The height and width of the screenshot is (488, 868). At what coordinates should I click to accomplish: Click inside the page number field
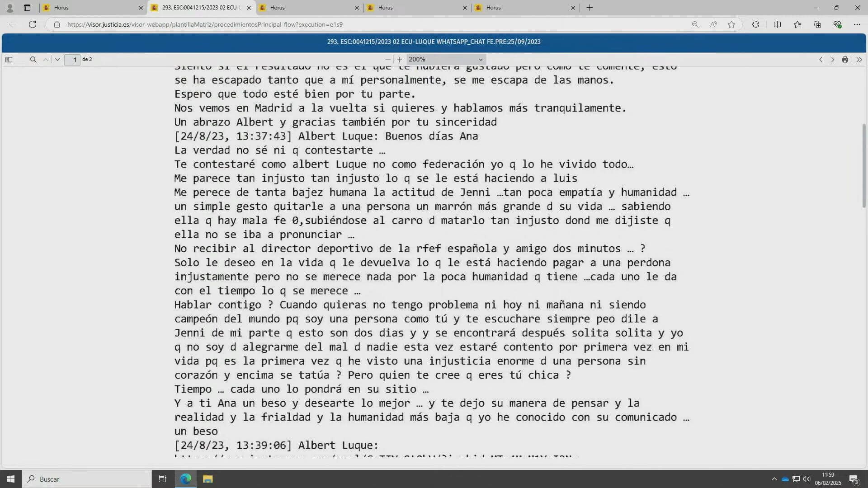(x=72, y=59)
